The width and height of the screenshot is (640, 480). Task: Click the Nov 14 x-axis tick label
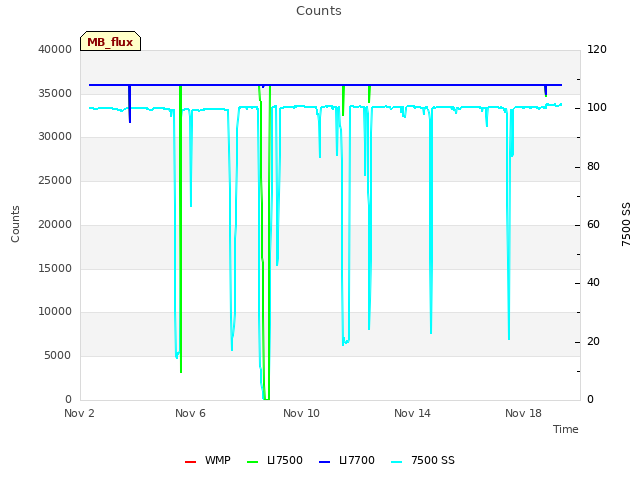coord(412,413)
